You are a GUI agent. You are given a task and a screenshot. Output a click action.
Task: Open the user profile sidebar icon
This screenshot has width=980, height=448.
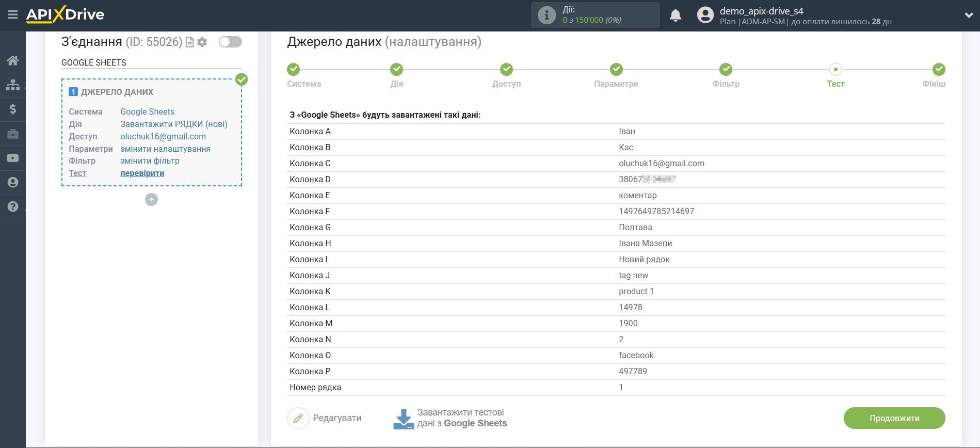click(x=13, y=182)
